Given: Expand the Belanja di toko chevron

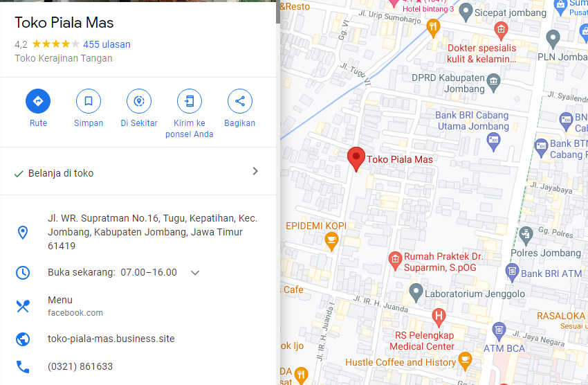Looking at the screenshot, I should 255,171.
